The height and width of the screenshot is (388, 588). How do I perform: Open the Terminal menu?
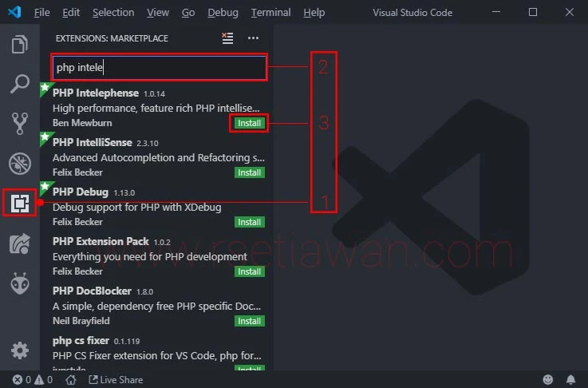tap(270, 13)
